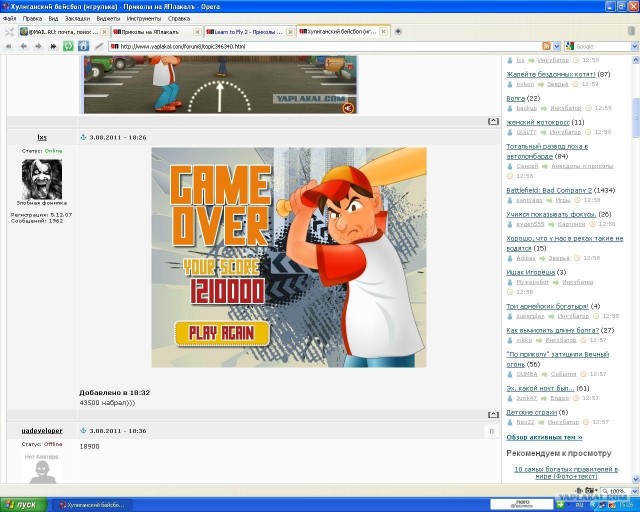Open 'Обзор активных тем' link
640x512 pixels.
click(x=544, y=437)
